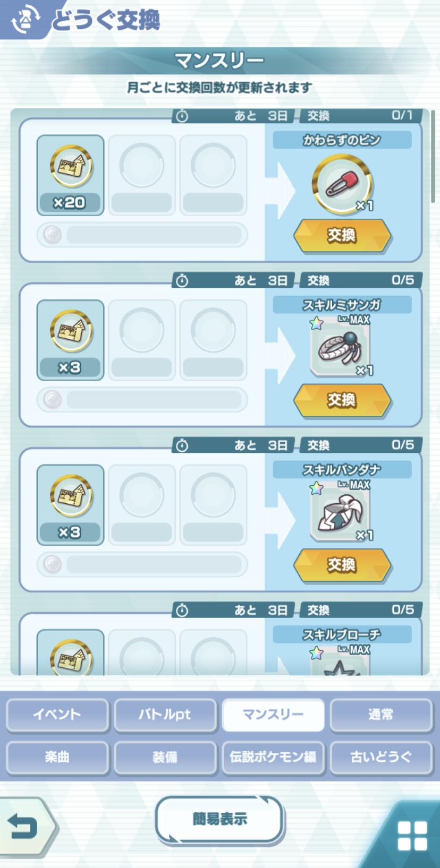Open the 楽曲 tab
Screen dimensions: 440x868
57,758
